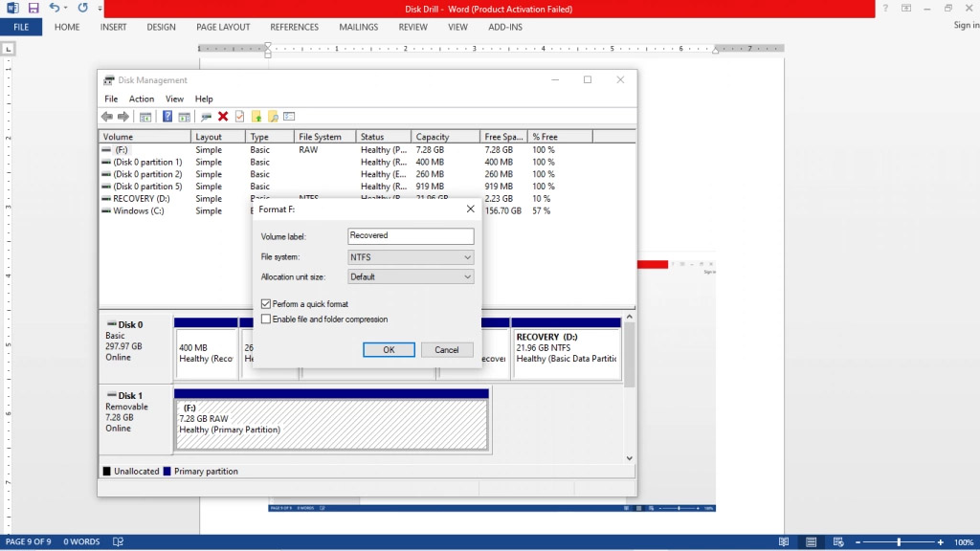Viewport: 980px width, 551px height.
Task: Click scroll up arrow in disk graphical pane
Action: tap(630, 318)
